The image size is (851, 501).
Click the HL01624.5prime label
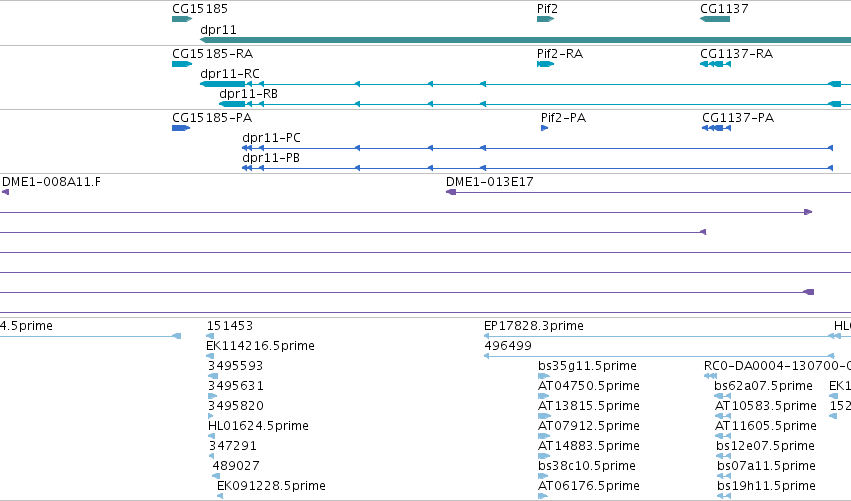[x=258, y=426]
